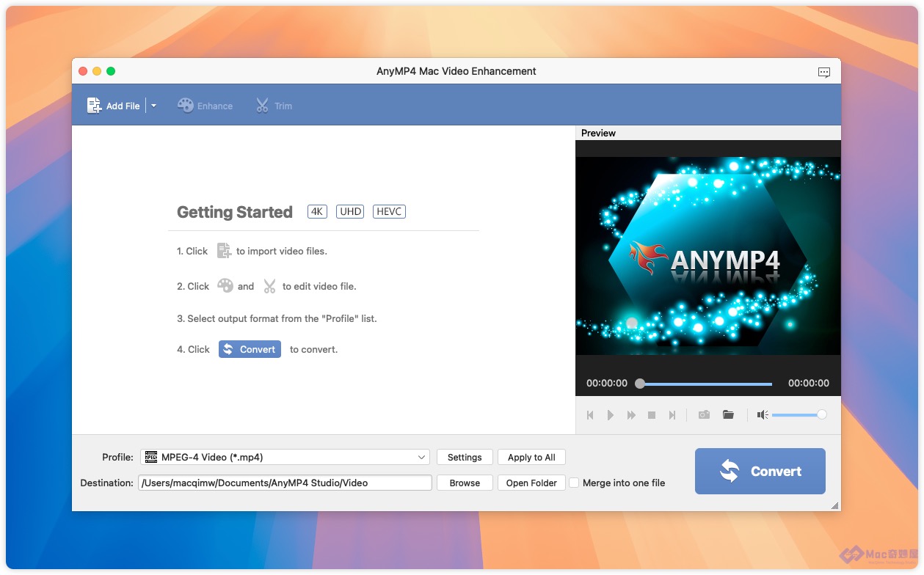
Task: Click the Open Folder button
Action: 531,483
